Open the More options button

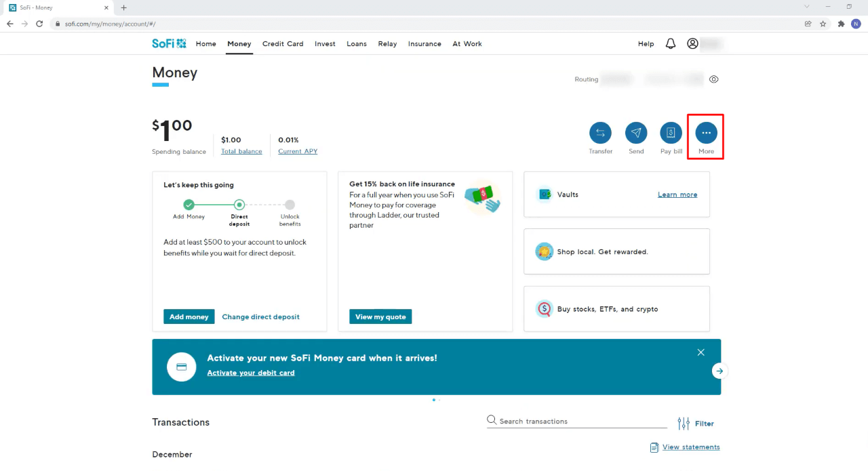pos(706,133)
